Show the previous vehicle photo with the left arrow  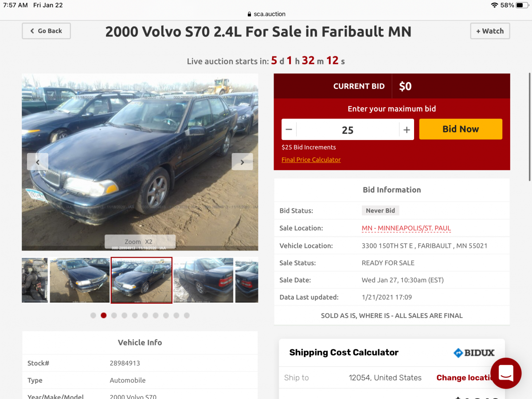point(38,162)
